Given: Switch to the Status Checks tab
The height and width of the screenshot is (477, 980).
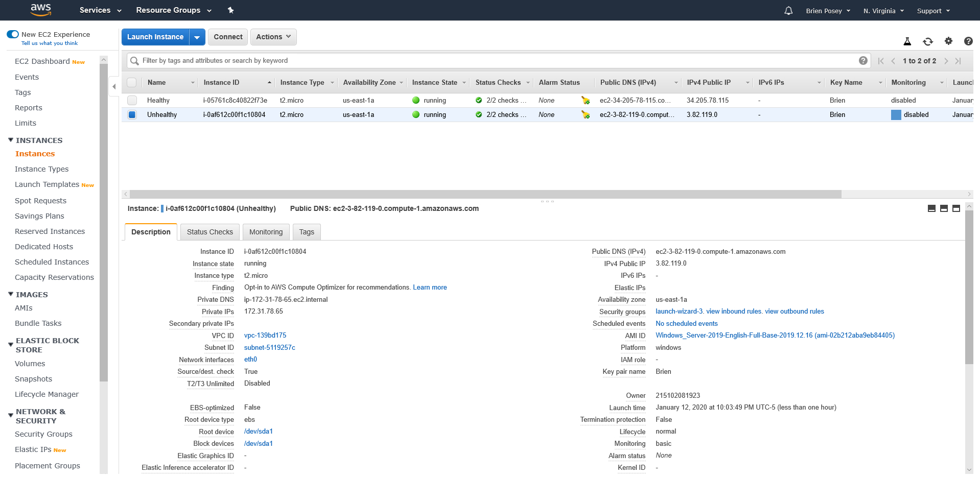Looking at the screenshot, I should [210, 232].
